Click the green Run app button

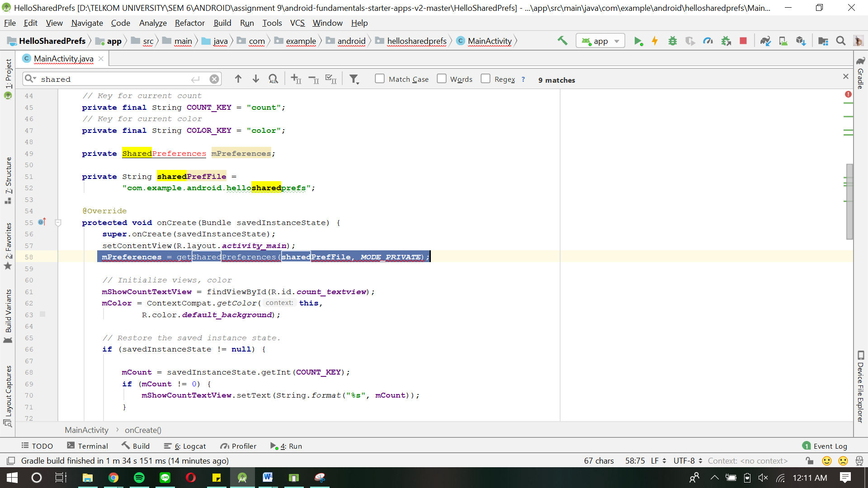[638, 41]
